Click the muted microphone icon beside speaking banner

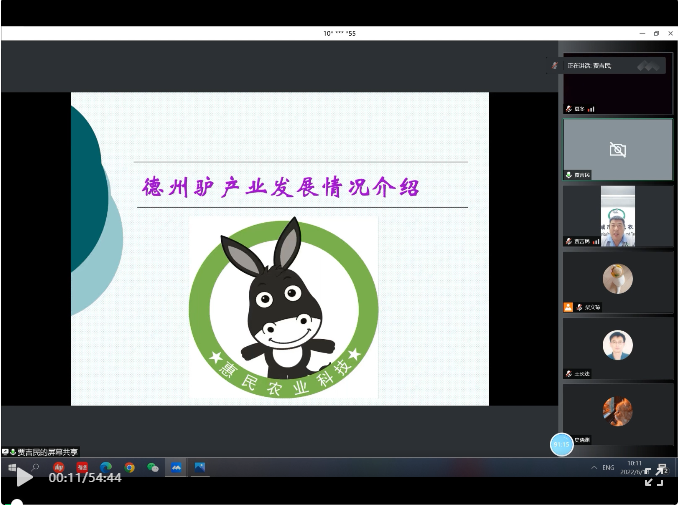click(x=555, y=66)
